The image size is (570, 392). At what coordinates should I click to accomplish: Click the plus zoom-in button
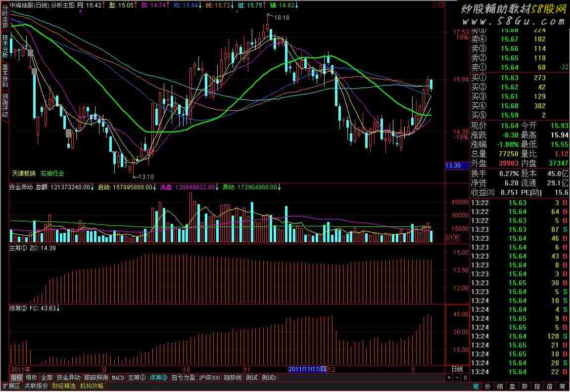point(449,378)
